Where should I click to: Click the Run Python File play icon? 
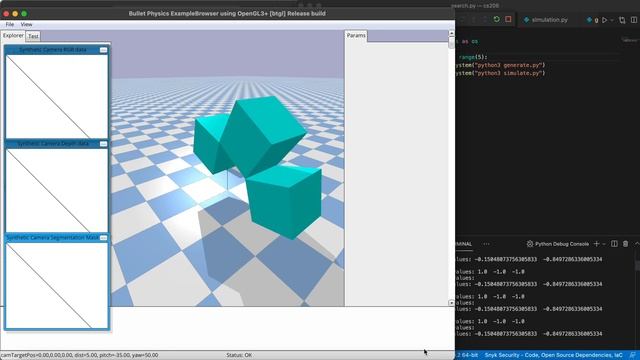[x=604, y=20]
